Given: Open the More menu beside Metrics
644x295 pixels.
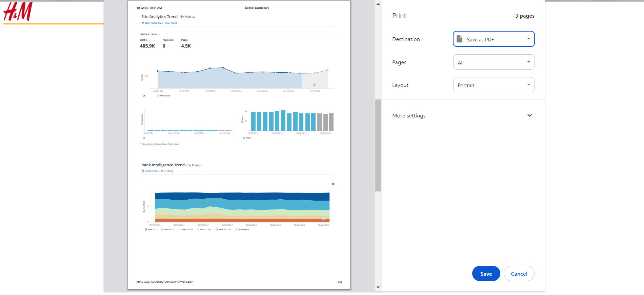Looking at the screenshot, I should pos(156,34).
